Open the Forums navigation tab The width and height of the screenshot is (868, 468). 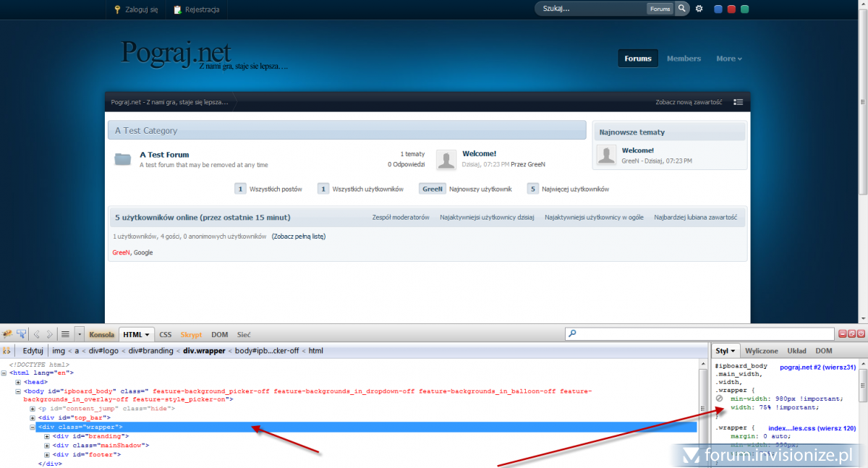click(638, 59)
